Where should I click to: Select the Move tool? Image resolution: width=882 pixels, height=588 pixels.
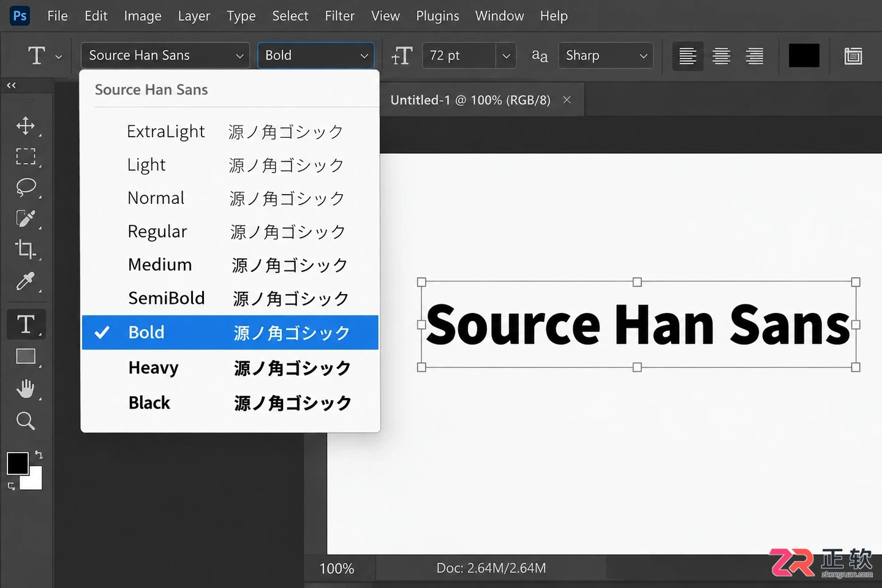click(25, 126)
